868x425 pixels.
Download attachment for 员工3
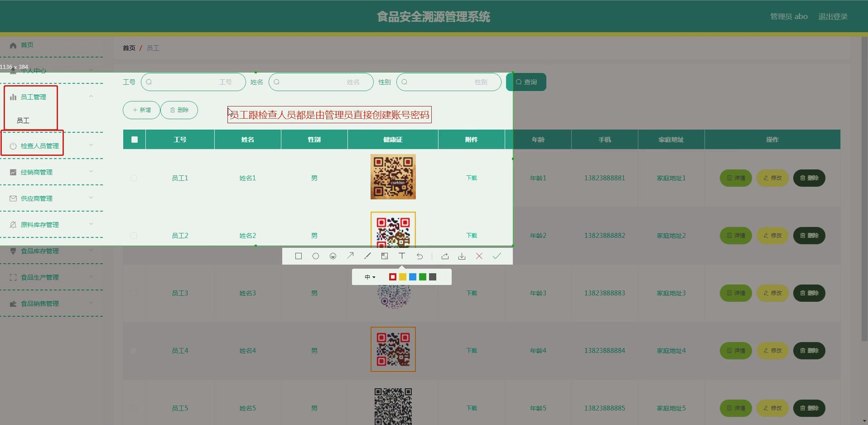[472, 293]
